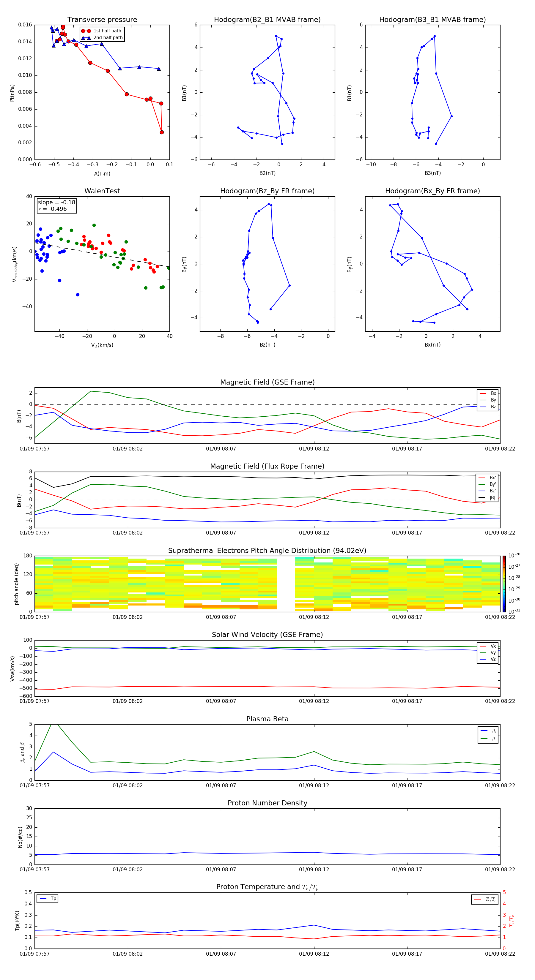The height and width of the screenshot is (980, 535).
Task: Click the 'Solar Wind Velocity (GSE Frame)' title
Action: point(267,635)
